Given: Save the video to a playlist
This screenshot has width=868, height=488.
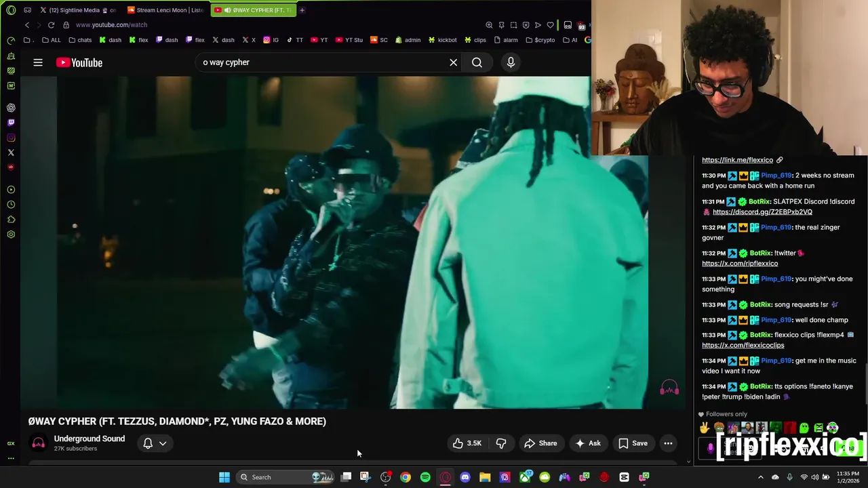Looking at the screenshot, I should point(633,443).
